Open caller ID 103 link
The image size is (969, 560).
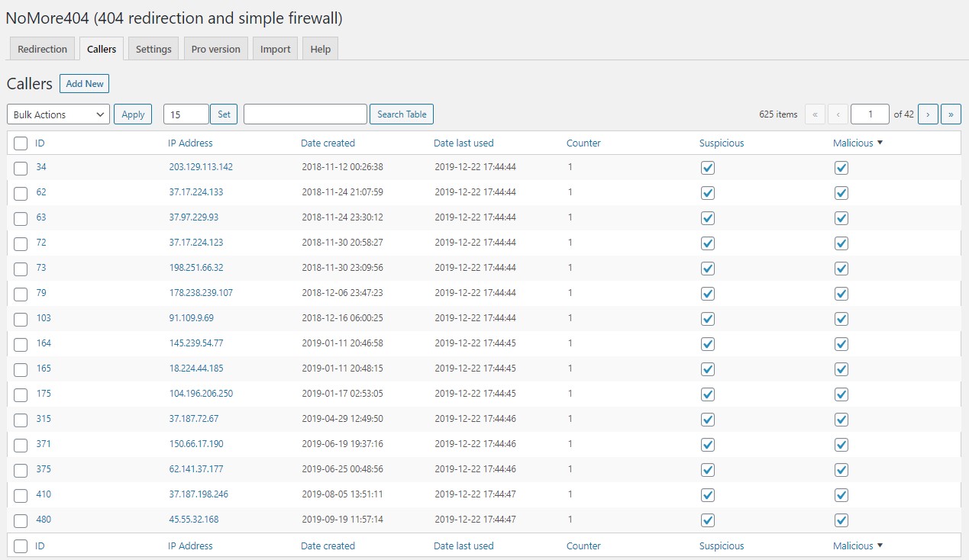44,317
